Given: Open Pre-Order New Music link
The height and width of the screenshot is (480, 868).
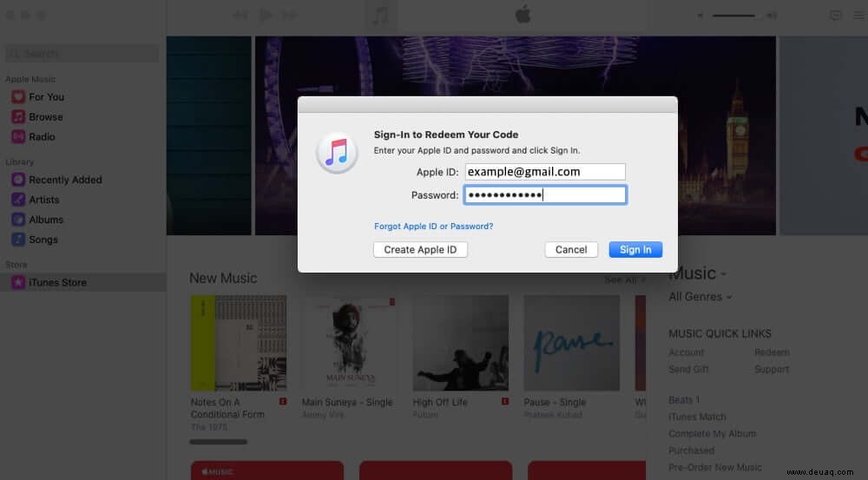Looking at the screenshot, I should [x=715, y=468].
